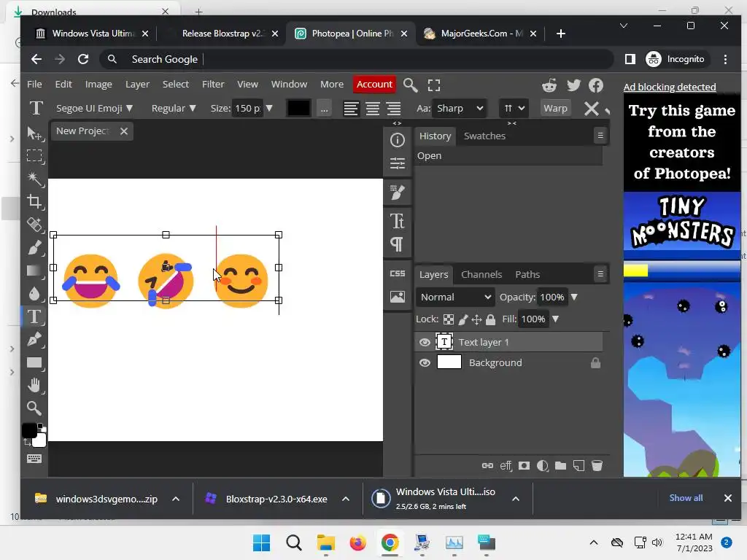747x560 pixels.
Task: Open the Properties sliders panel icon
Action: [398, 163]
